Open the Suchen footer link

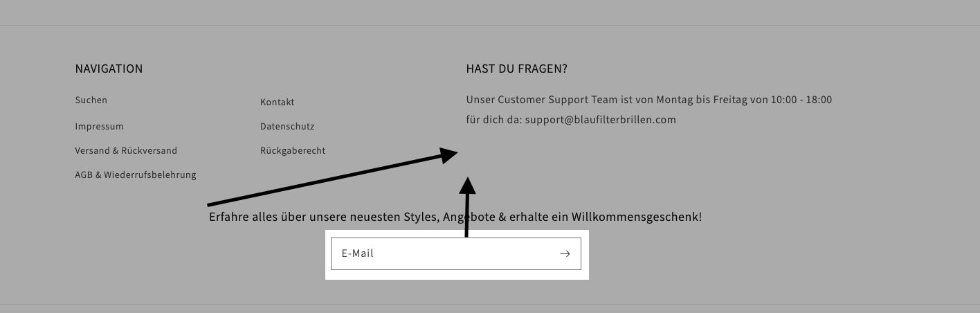coord(91,100)
